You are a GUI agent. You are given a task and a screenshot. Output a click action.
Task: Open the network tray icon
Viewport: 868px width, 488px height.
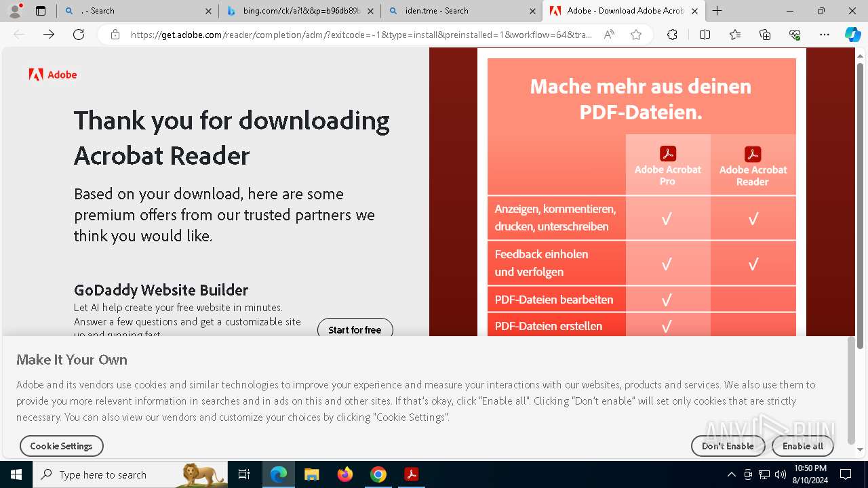pos(764,474)
